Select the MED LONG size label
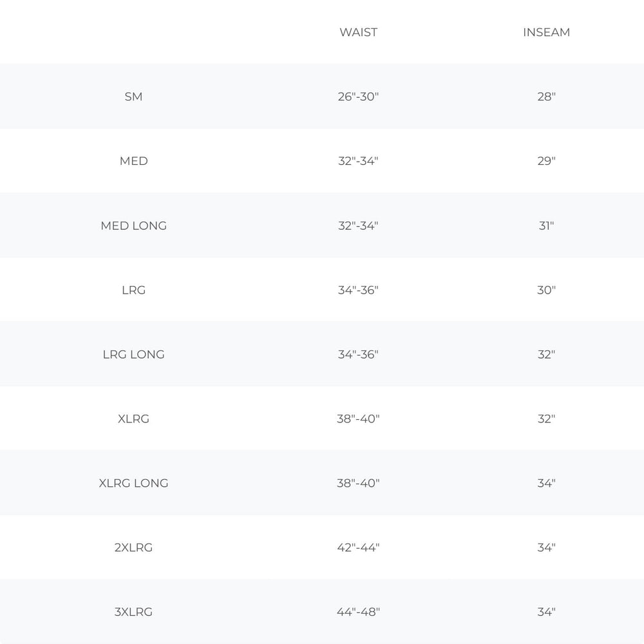Image resolution: width=644 pixels, height=644 pixels. point(133,225)
